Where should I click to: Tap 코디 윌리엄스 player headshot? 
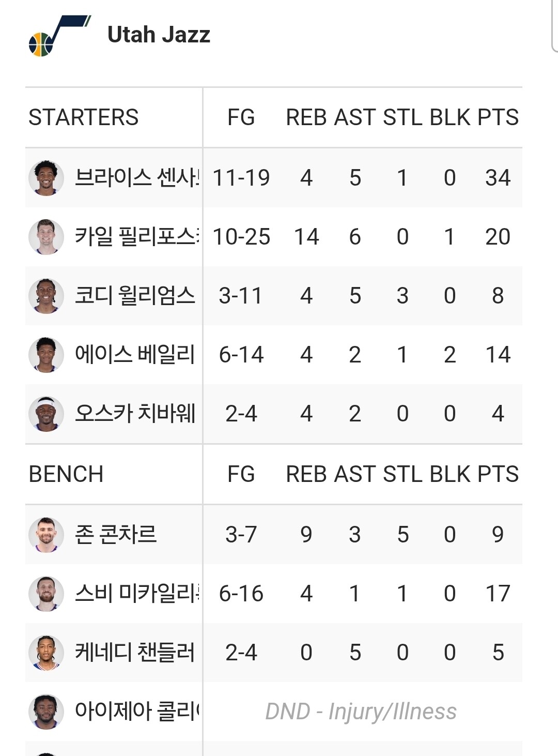click(46, 296)
